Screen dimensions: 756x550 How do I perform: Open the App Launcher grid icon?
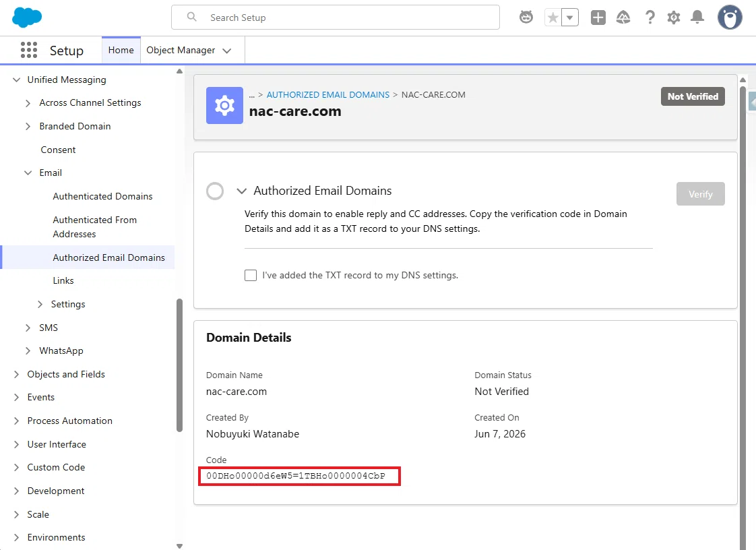click(x=29, y=50)
